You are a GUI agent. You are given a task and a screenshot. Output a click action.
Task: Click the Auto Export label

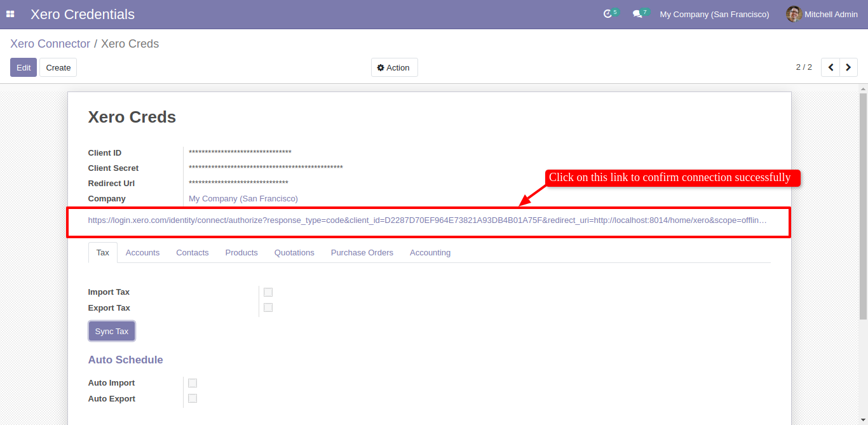112,398
